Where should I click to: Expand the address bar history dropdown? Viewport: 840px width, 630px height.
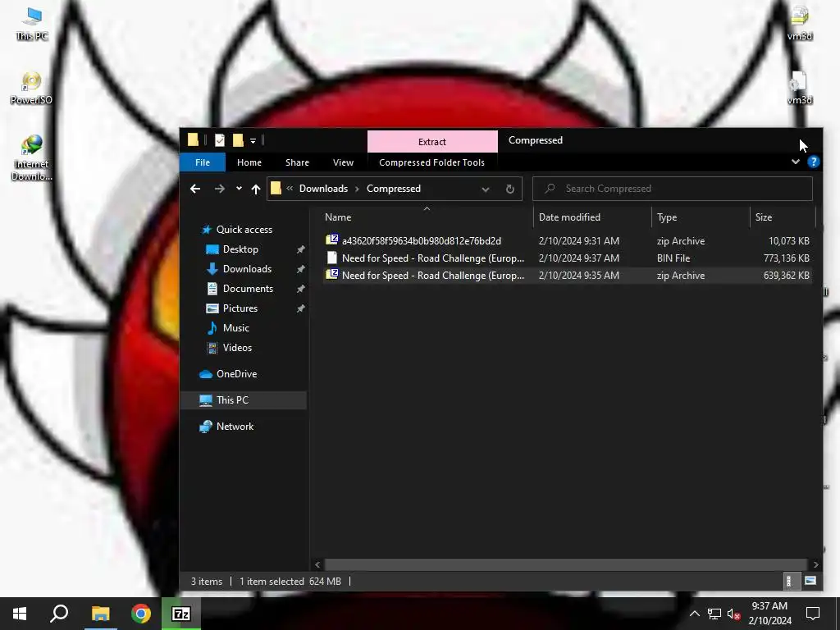(x=486, y=189)
